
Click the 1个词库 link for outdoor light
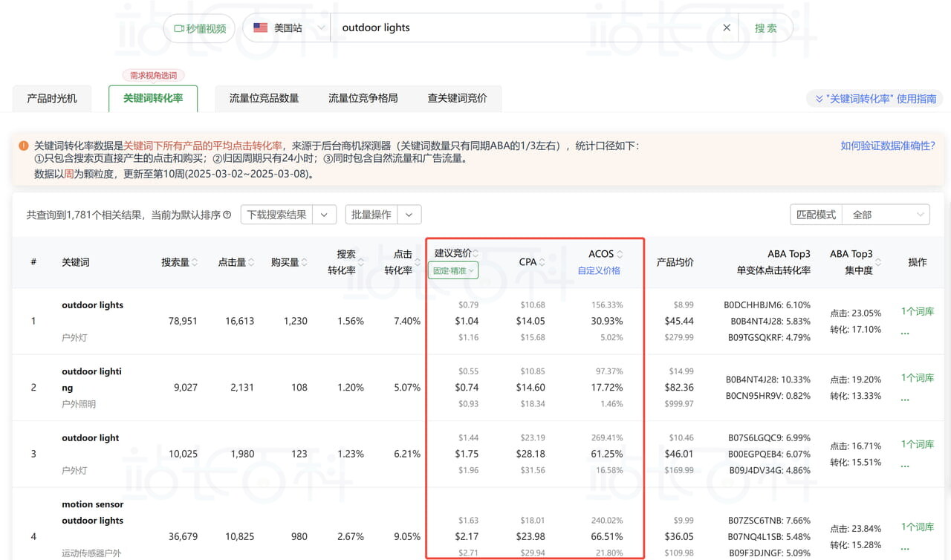pyautogui.click(x=918, y=444)
